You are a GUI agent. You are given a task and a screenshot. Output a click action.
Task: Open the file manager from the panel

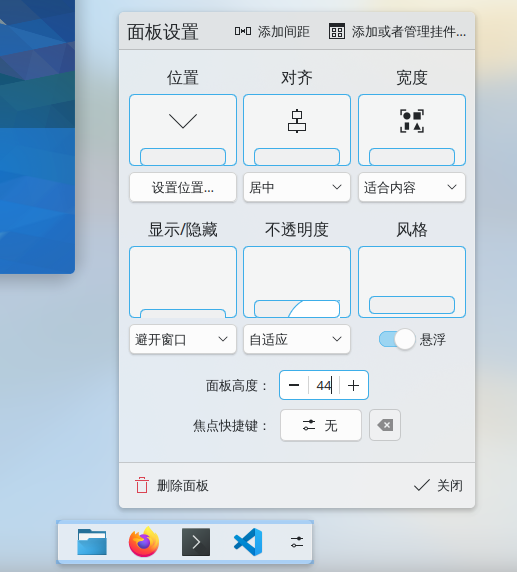point(92,542)
